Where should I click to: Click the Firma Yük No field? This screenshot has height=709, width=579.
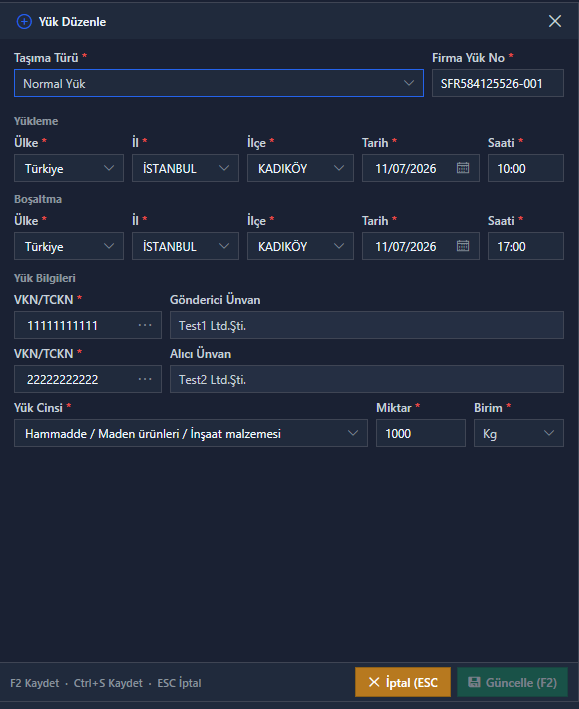[498, 83]
